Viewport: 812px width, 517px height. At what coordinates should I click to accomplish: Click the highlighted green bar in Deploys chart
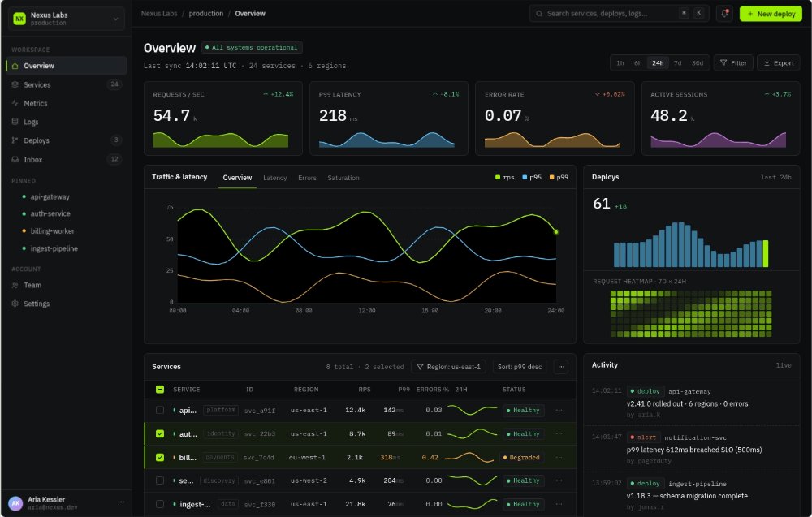point(766,253)
